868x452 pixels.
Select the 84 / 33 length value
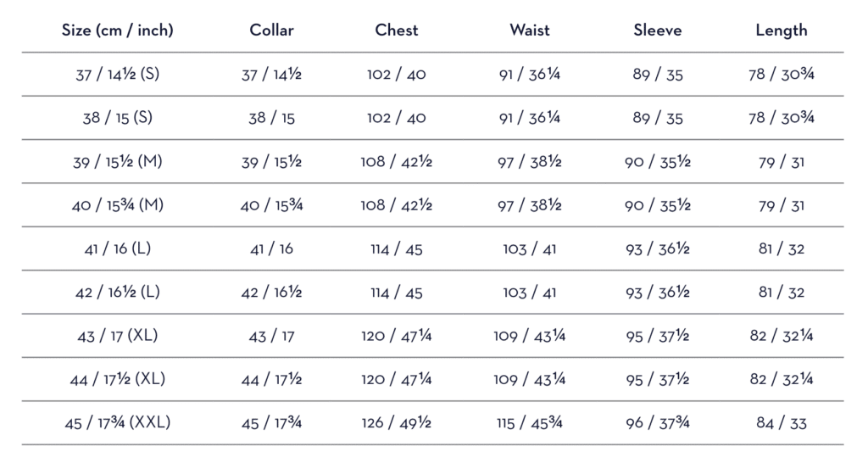coord(782,423)
